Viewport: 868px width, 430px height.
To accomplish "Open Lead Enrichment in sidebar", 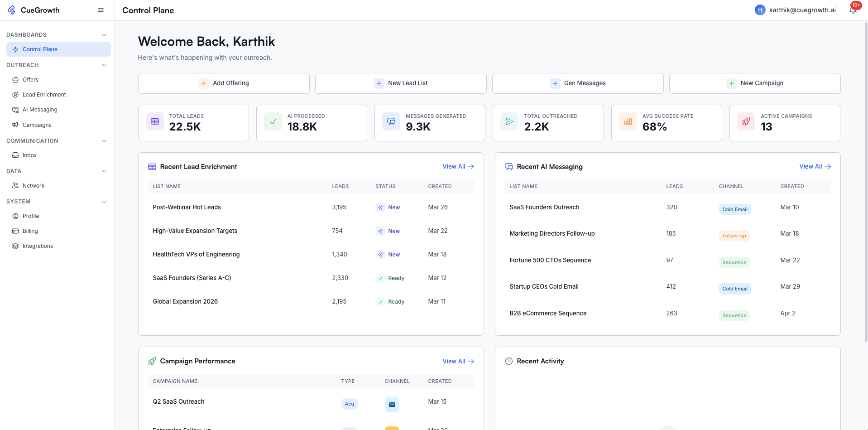I will (44, 95).
